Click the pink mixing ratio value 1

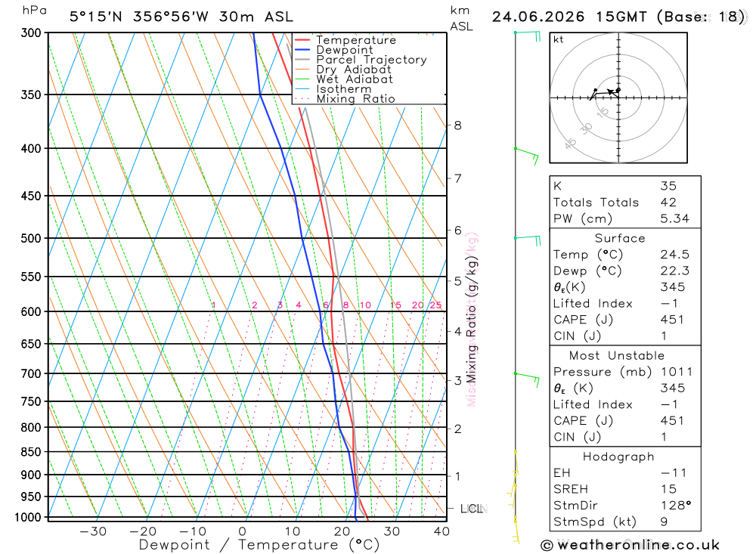click(x=213, y=305)
